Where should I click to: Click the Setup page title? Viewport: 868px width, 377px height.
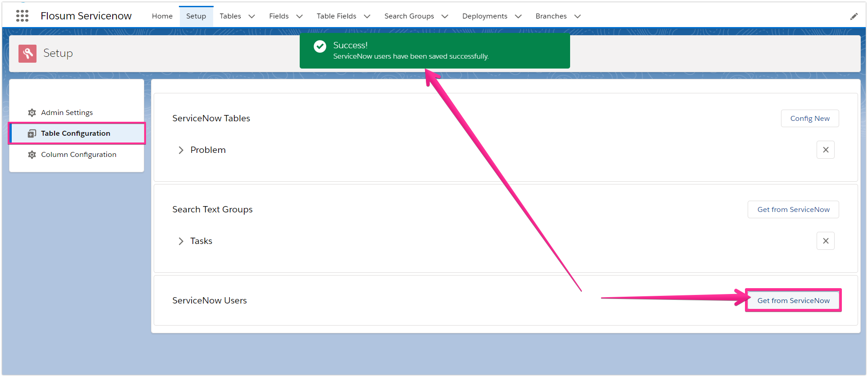[58, 53]
